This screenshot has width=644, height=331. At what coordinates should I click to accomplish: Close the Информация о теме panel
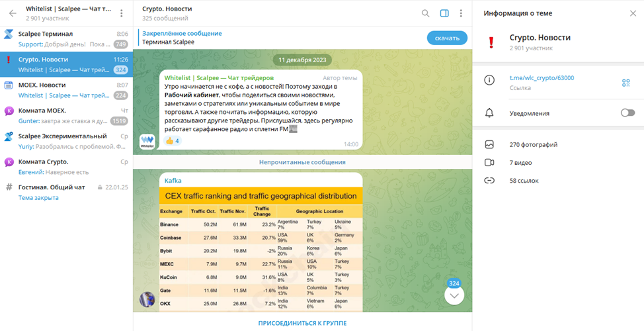click(x=633, y=13)
